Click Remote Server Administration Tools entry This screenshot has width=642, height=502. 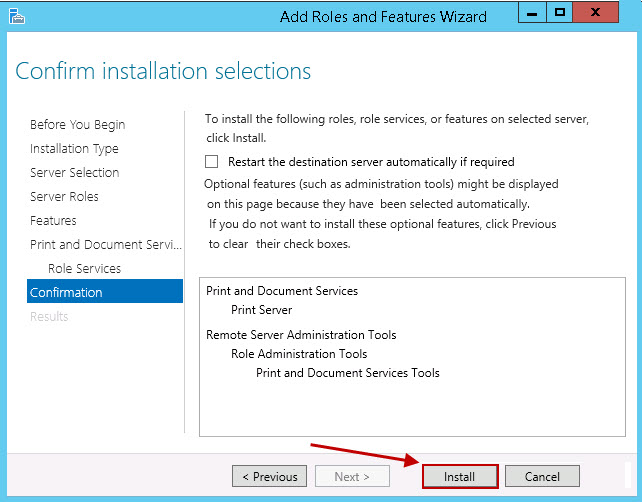pyautogui.click(x=301, y=335)
